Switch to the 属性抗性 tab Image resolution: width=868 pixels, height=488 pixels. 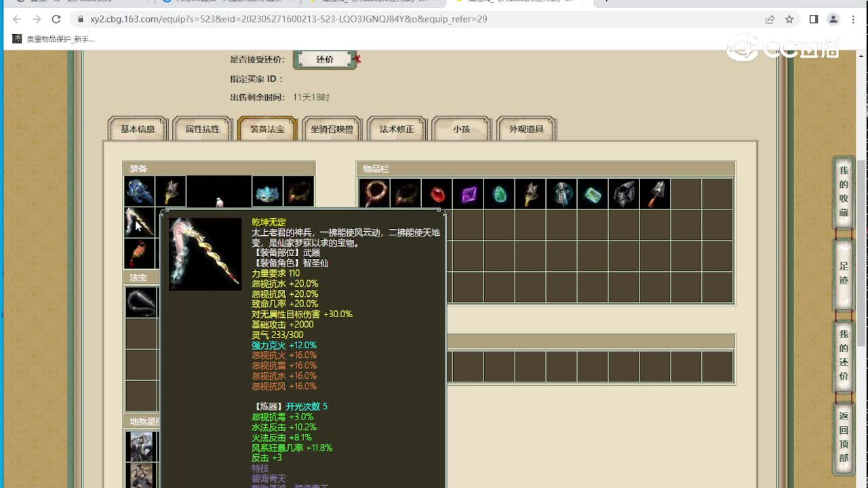202,129
